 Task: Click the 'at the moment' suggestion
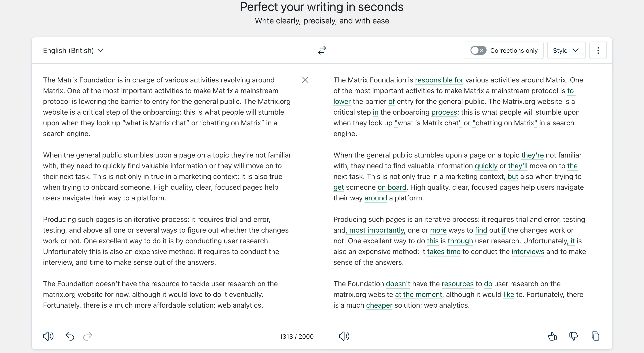[x=418, y=294]
